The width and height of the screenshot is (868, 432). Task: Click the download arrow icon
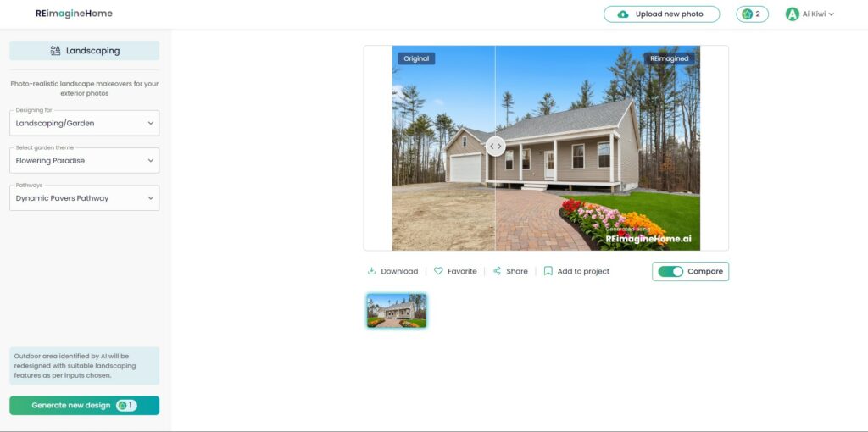[x=371, y=271]
